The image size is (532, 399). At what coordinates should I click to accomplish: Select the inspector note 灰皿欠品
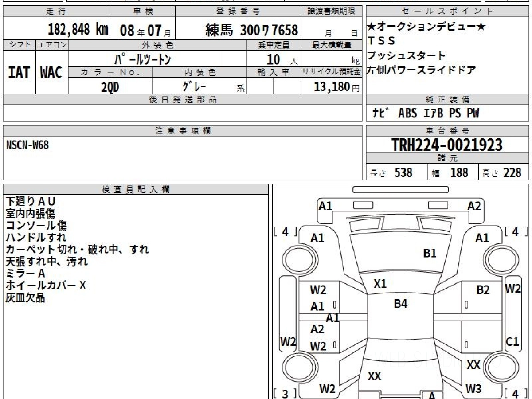[x=25, y=297]
